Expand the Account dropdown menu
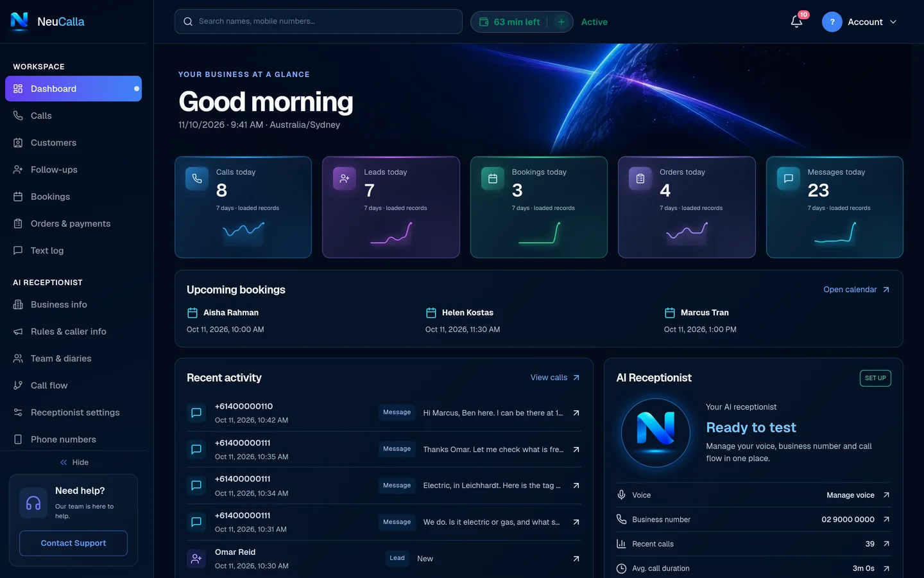This screenshot has height=578, width=924. [x=860, y=22]
